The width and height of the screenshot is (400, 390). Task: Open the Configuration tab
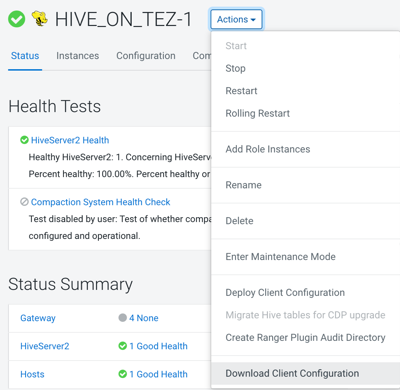tap(146, 56)
